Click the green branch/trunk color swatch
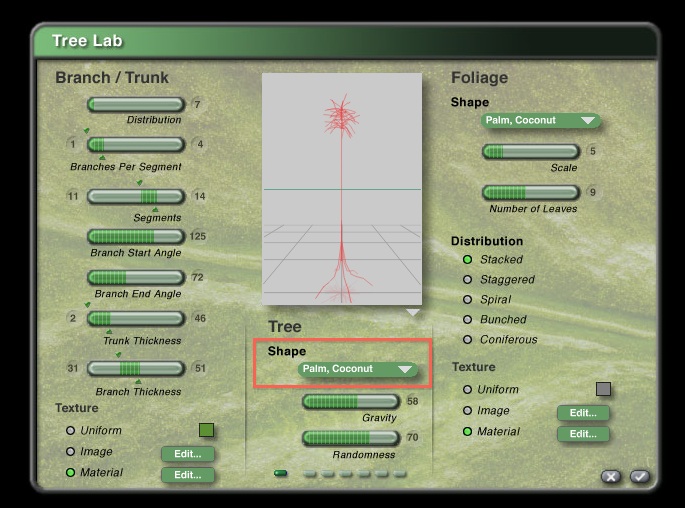This screenshot has width=685, height=508. [x=206, y=430]
